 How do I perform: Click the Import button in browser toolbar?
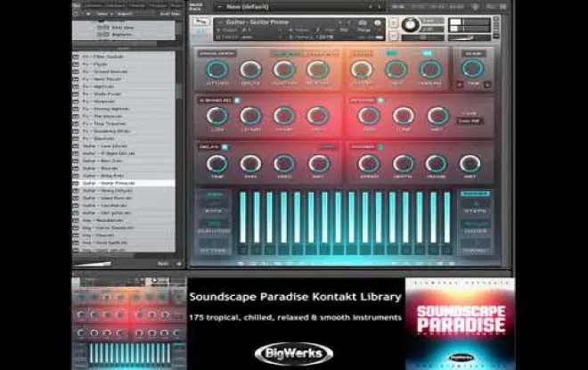124,14
